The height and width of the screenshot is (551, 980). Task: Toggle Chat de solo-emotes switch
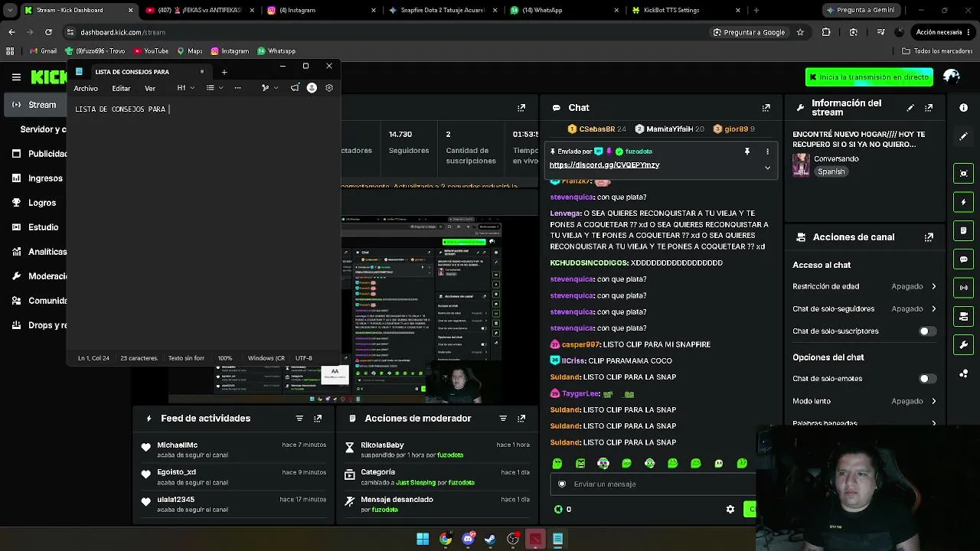click(927, 379)
